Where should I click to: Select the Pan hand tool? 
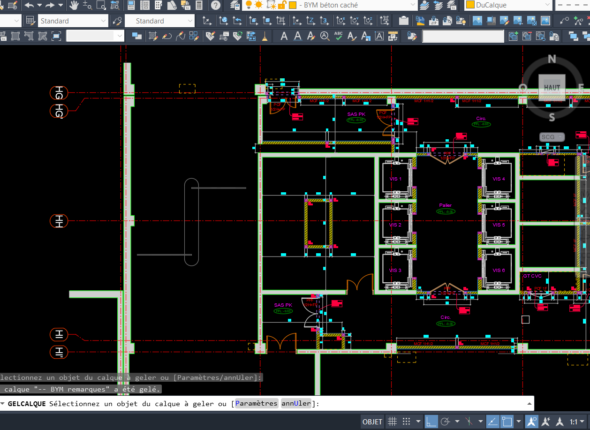[x=73, y=5]
